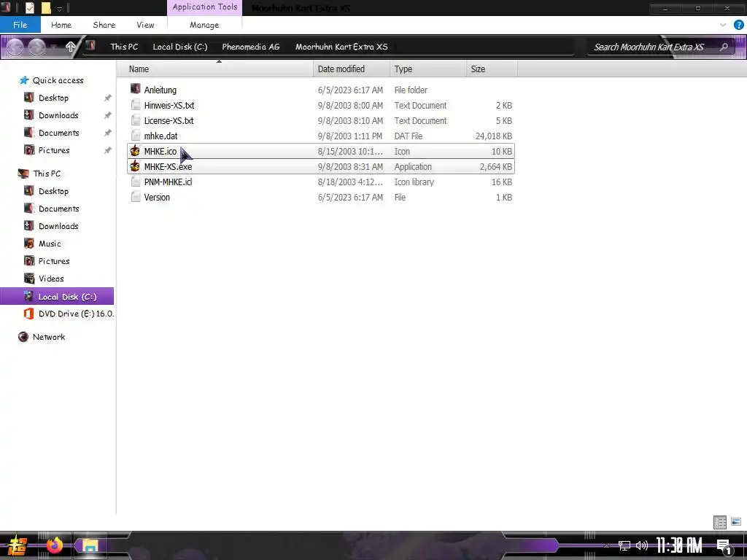Viewport: 747px width, 560px height.
Task: Select Downloads under This PC
Action: pos(58,226)
